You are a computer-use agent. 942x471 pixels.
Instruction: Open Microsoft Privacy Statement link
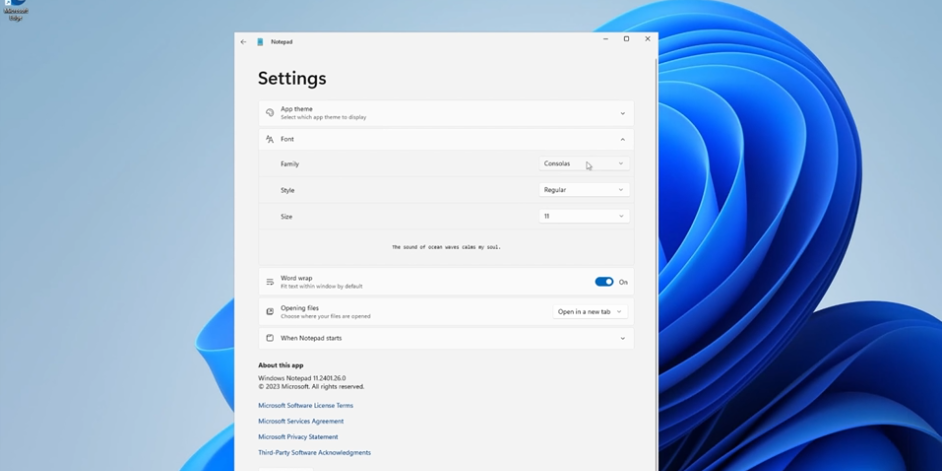pos(298,437)
